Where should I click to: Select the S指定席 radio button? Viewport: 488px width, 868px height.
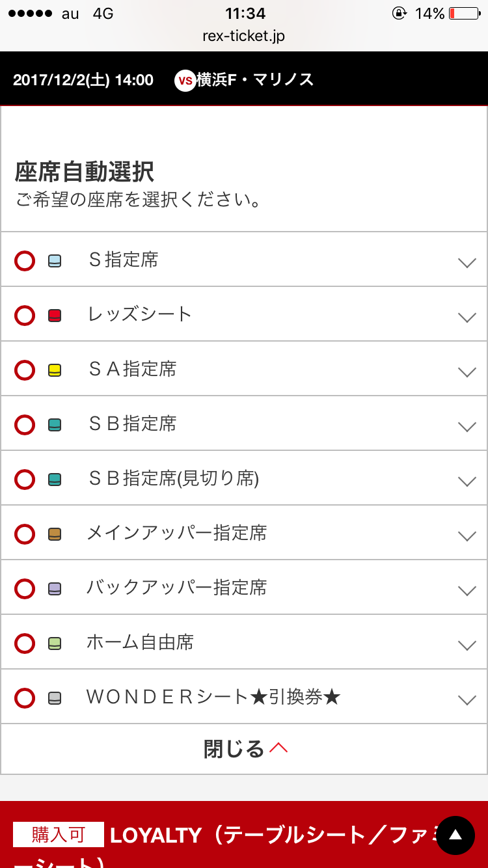[x=25, y=262]
